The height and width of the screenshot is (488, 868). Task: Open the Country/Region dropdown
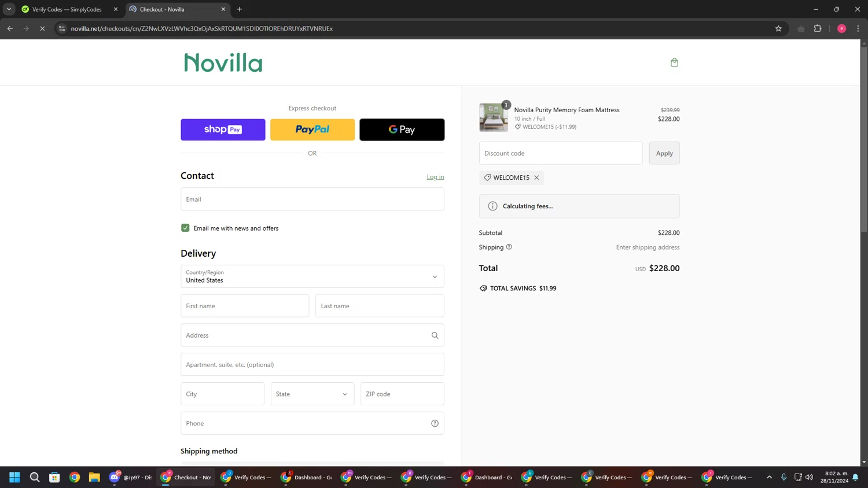pos(312,276)
